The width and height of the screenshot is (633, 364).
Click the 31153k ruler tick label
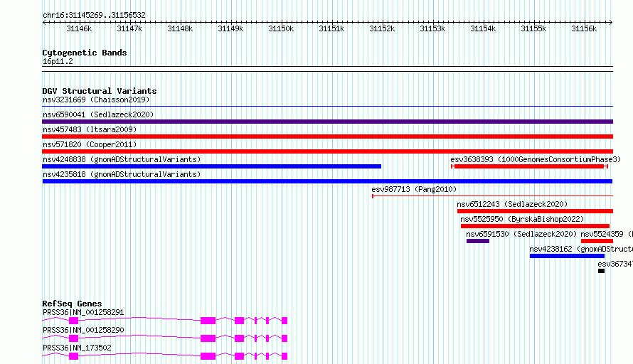click(432, 28)
